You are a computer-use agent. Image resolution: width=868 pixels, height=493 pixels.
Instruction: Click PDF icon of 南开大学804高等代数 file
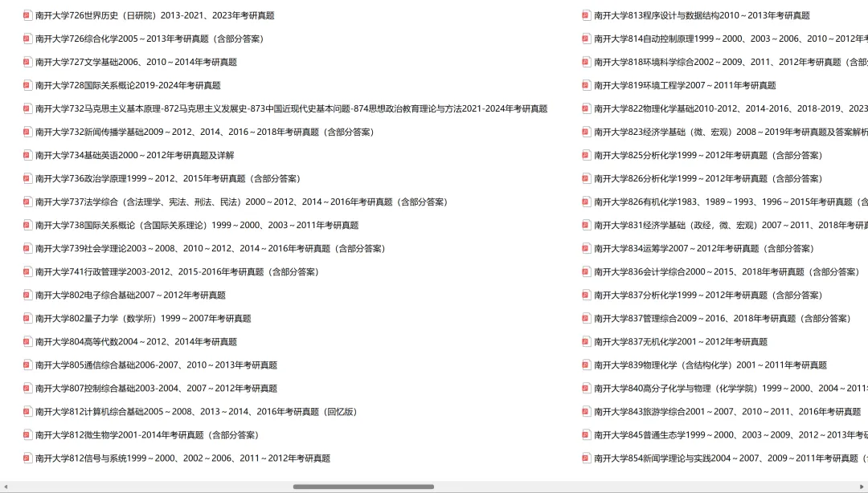coord(27,341)
